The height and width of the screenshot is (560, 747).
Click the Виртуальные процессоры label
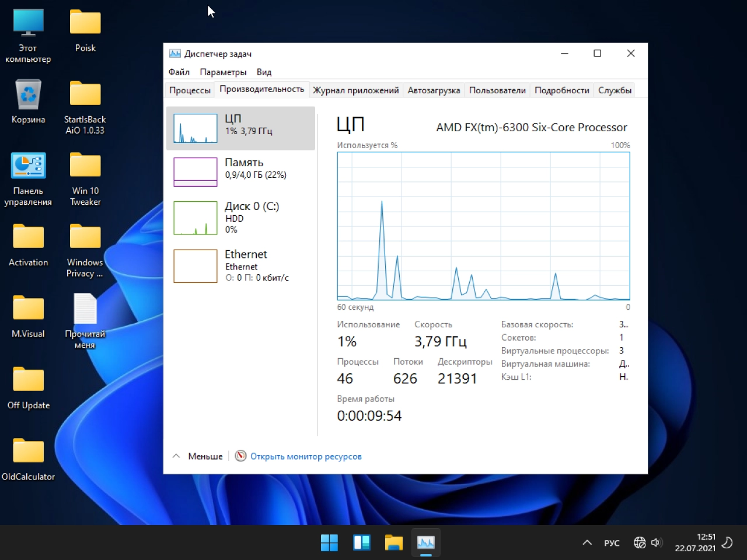click(x=554, y=351)
